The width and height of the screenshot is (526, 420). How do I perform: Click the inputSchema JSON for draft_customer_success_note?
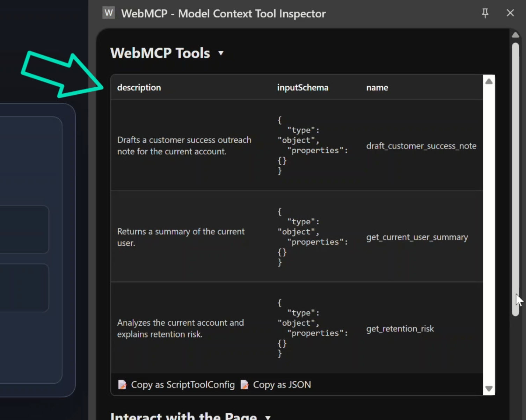pos(313,145)
